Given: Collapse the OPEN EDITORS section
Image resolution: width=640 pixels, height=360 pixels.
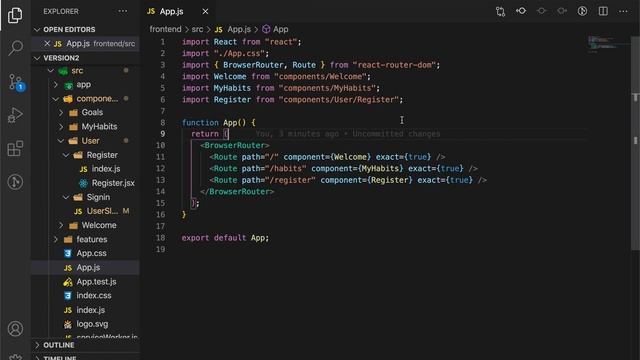Looking at the screenshot, I should click(69, 29).
